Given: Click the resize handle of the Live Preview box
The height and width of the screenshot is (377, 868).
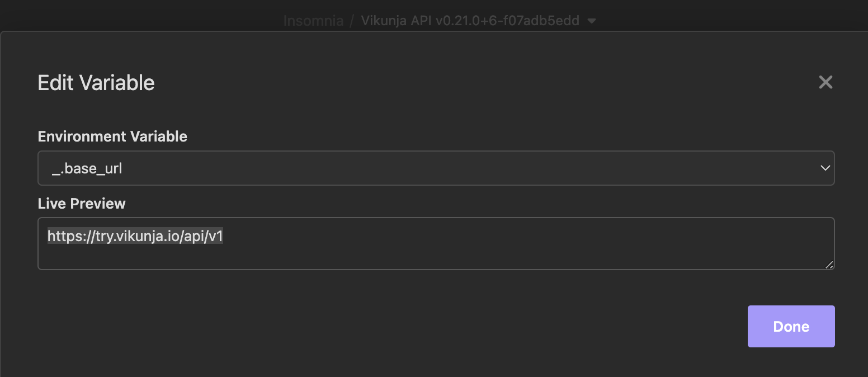Looking at the screenshot, I should coord(829,265).
